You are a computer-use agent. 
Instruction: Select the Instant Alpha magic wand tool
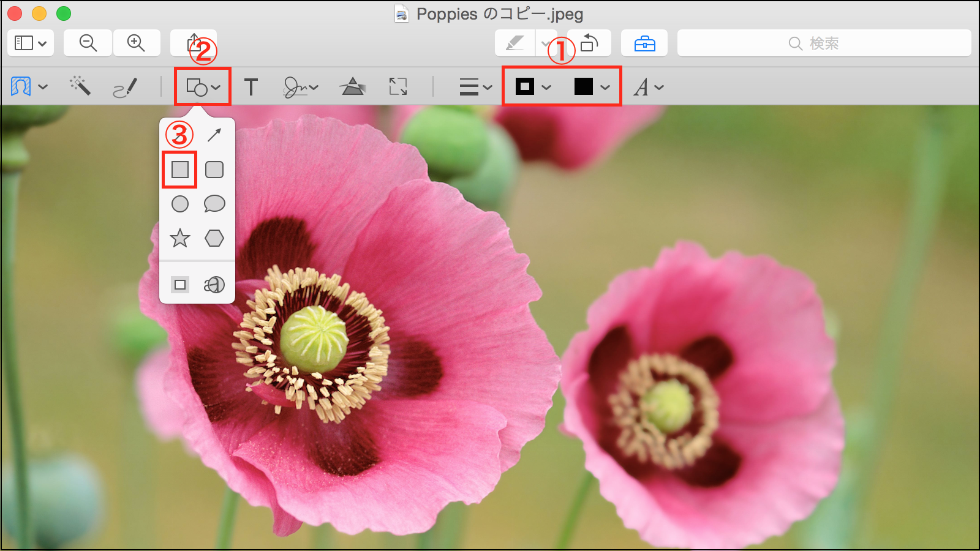point(80,86)
